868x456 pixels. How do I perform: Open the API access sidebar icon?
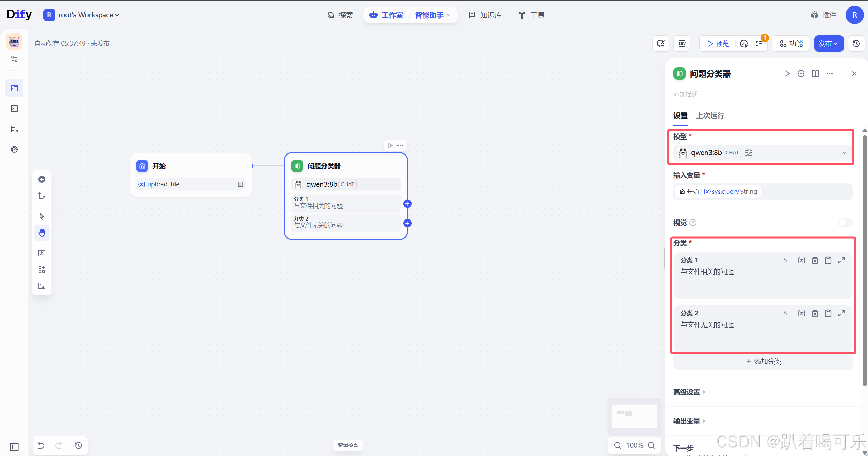(x=14, y=109)
